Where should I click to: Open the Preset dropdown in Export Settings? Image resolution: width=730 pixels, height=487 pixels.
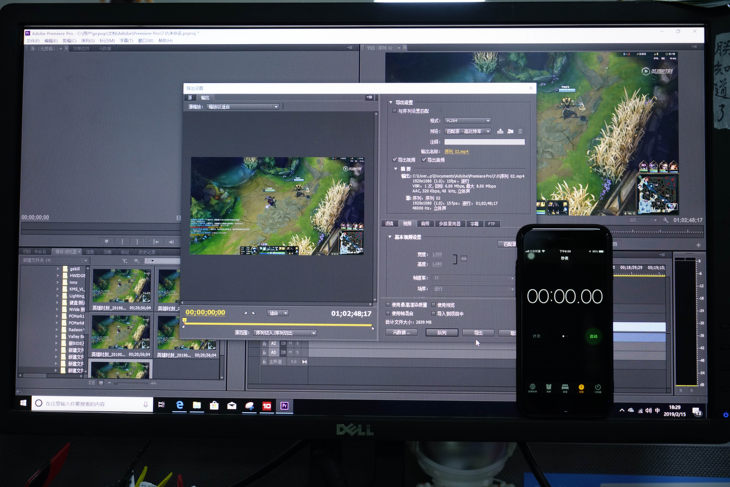coord(467,131)
